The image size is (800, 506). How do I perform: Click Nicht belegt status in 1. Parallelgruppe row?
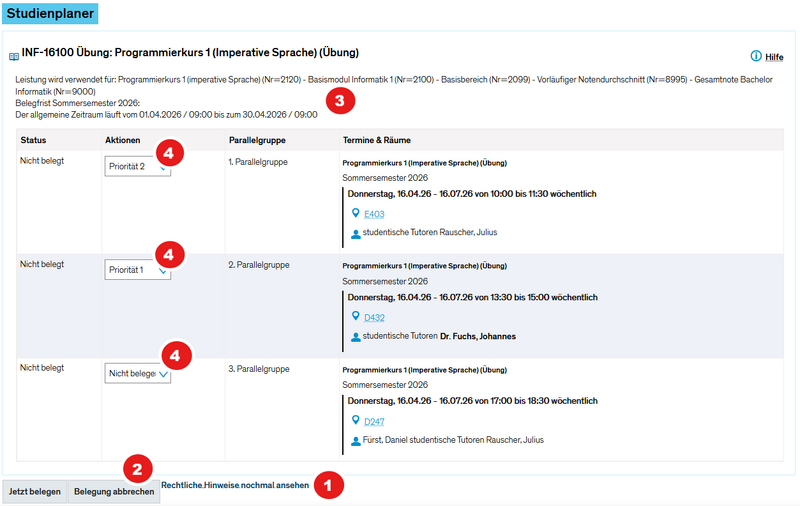(x=42, y=161)
